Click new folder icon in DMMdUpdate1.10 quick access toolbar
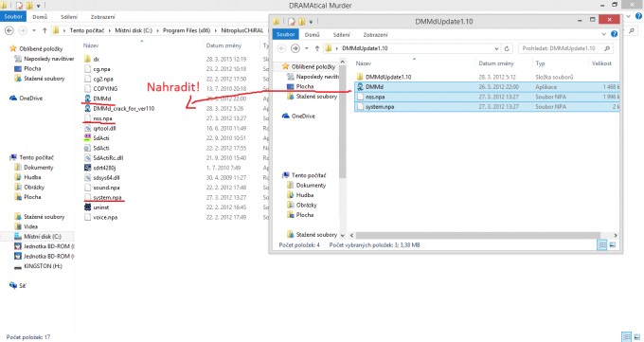The image size is (644, 342). [302, 22]
